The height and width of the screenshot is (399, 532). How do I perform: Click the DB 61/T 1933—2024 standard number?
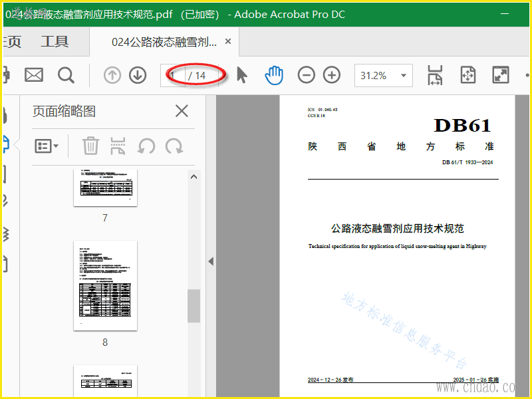[x=467, y=162]
